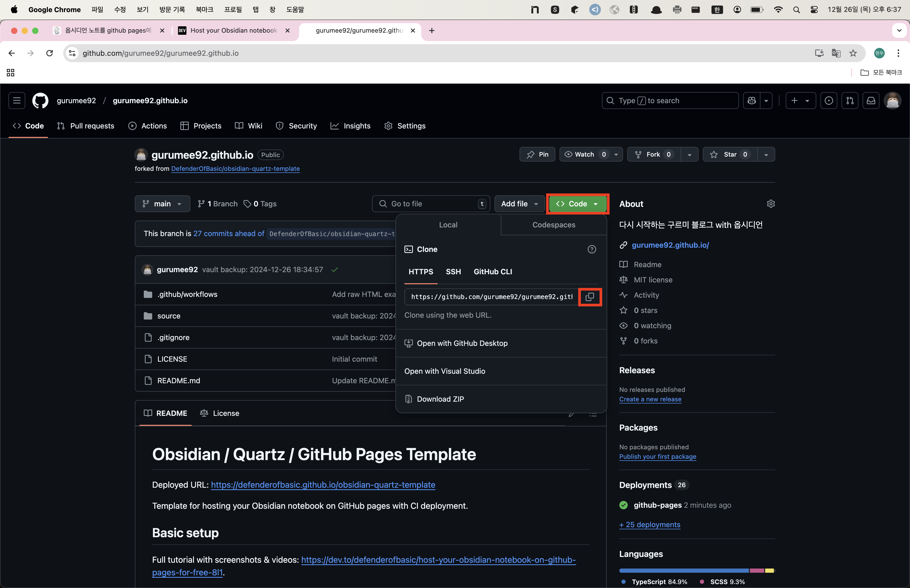This screenshot has width=910, height=588.
Task: Open Spotlight search in the menu bar
Action: pyautogui.click(x=796, y=9)
